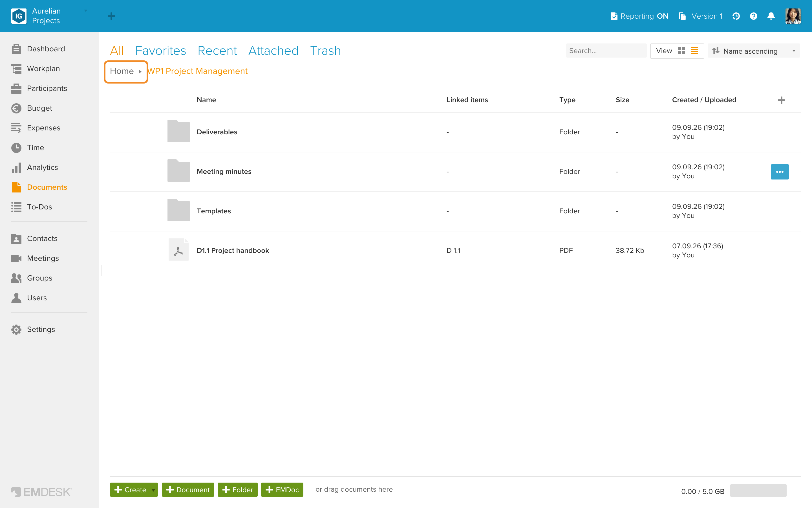The image size is (812, 508).
Task: Expand the Create button dropdown arrow
Action: click(153, 490)
